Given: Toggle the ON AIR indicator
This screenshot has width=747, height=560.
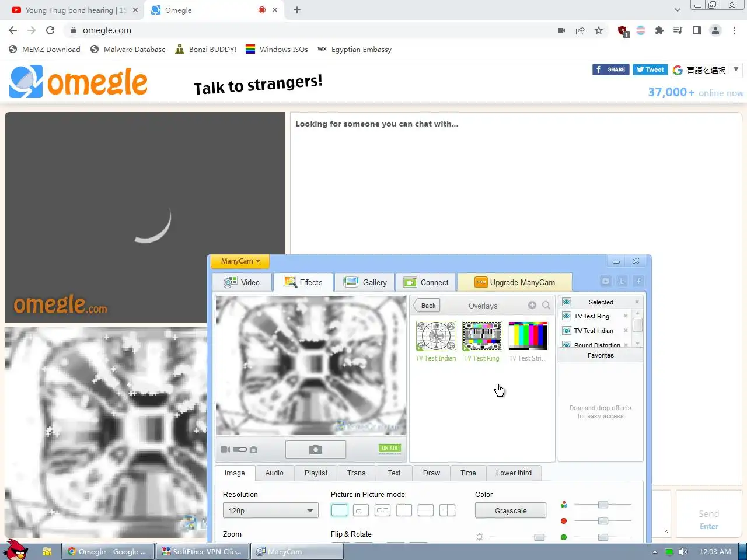Looking at the screenshot, I should click(389, 449).
